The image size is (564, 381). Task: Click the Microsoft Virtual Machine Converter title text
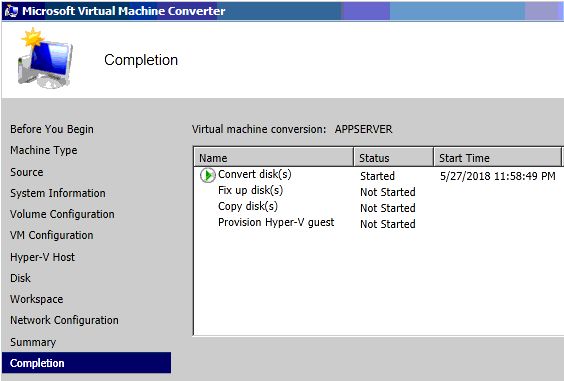124,11
